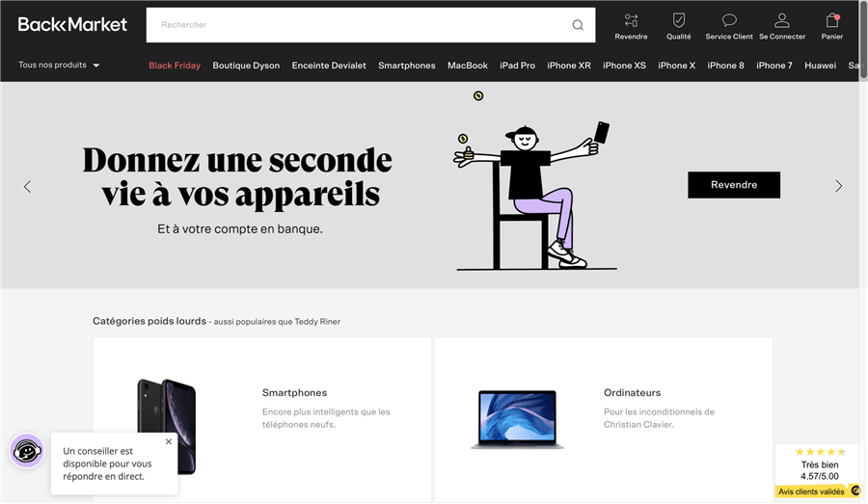Viewport: 868px width, 504px height.
Task: Open the Ordinateurs category title
Action: (632, 393)
